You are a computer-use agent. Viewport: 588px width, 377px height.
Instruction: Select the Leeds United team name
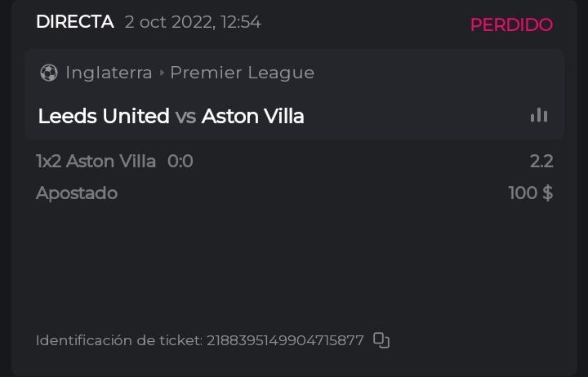coord(104,117)
